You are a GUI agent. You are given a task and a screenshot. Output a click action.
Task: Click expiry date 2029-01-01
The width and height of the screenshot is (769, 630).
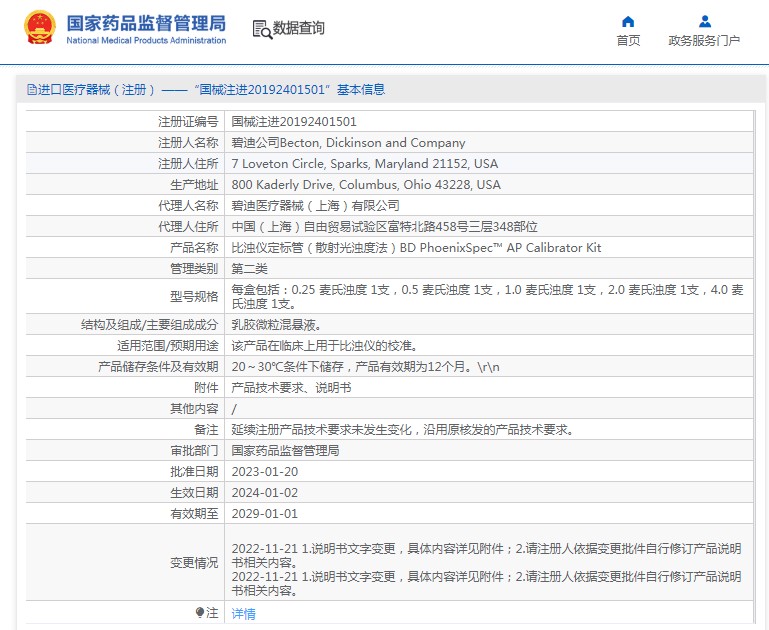coord(264,514)
